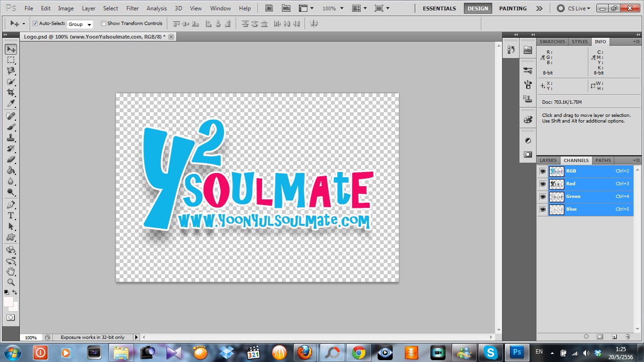Open the Auto-Select Group dropdown
Image resolution: width=644 pixels, height=362 pixels.
click(x=80, y=24)
